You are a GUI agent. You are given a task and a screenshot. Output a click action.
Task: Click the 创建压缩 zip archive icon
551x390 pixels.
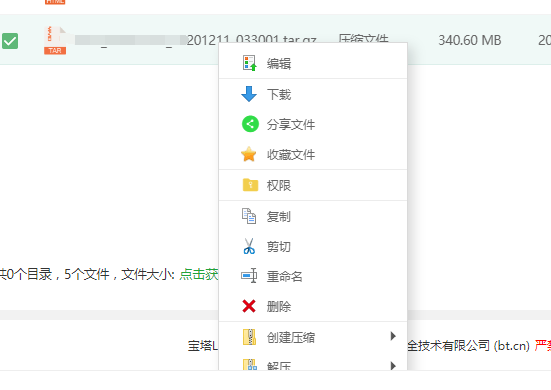(249, 337)
